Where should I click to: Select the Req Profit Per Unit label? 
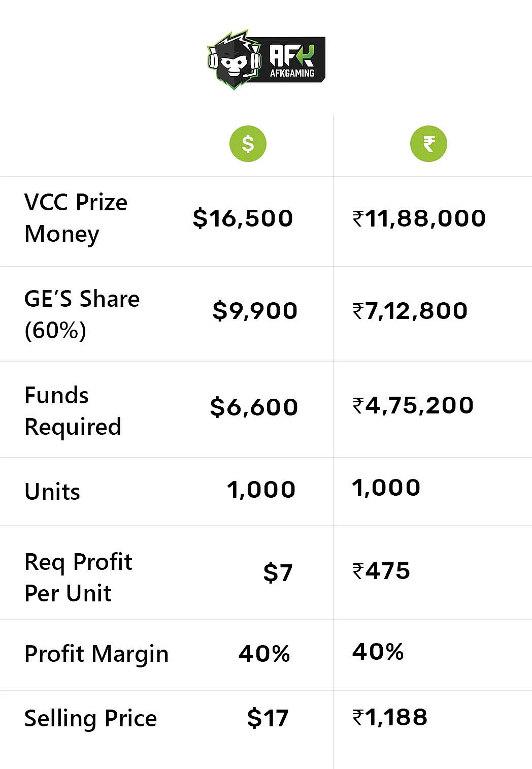pyautogui.click(x=78, y=577)
